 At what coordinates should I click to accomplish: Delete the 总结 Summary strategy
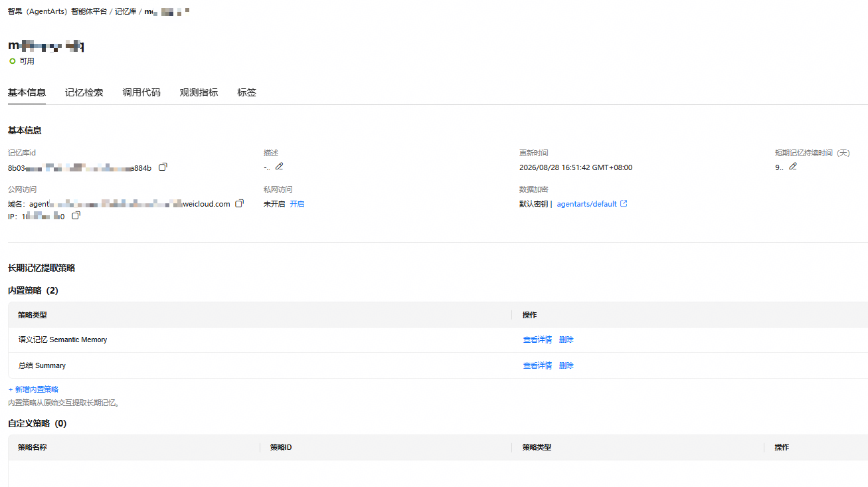pos(566,365)
